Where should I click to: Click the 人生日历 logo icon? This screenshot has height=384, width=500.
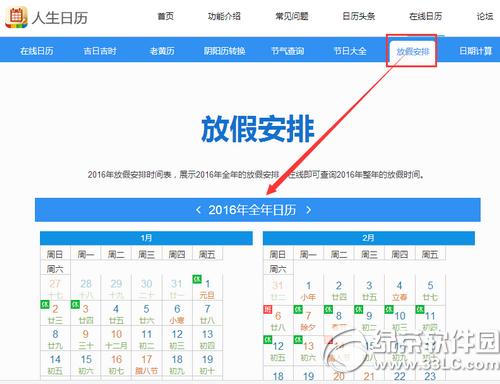[x=16, y=17]
